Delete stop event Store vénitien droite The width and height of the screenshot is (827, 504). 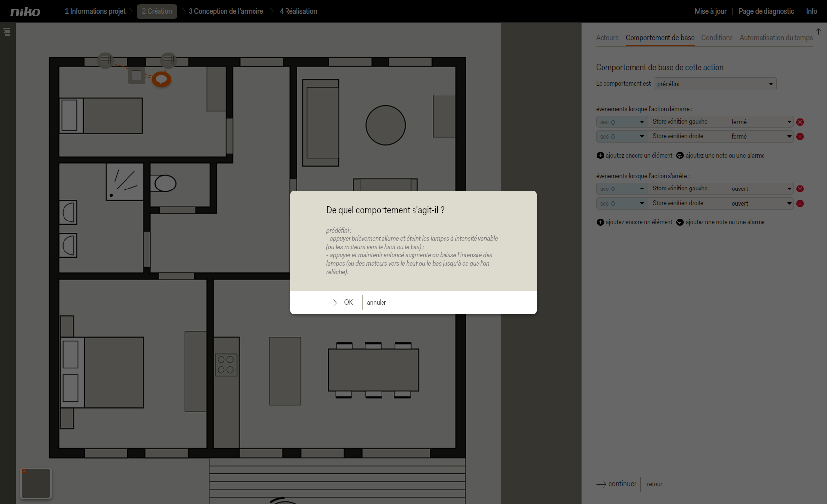[x=800, y=204]
